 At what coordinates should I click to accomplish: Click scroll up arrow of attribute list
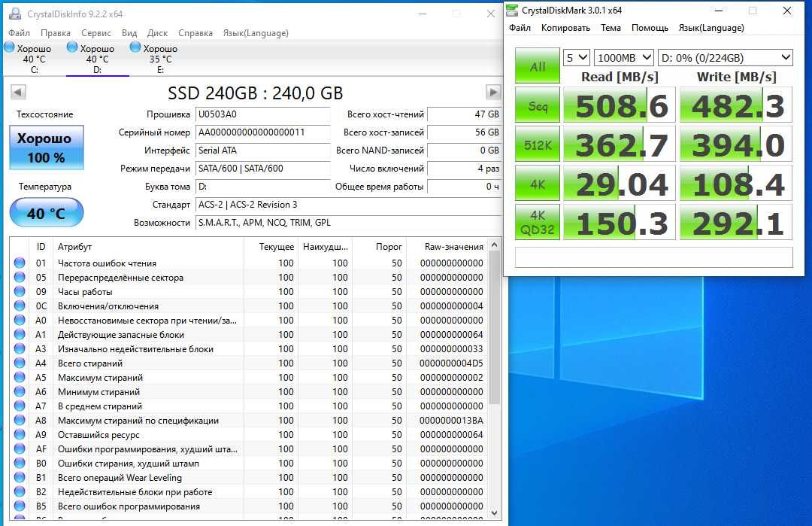pyautogui.click(x=495, y=245)
